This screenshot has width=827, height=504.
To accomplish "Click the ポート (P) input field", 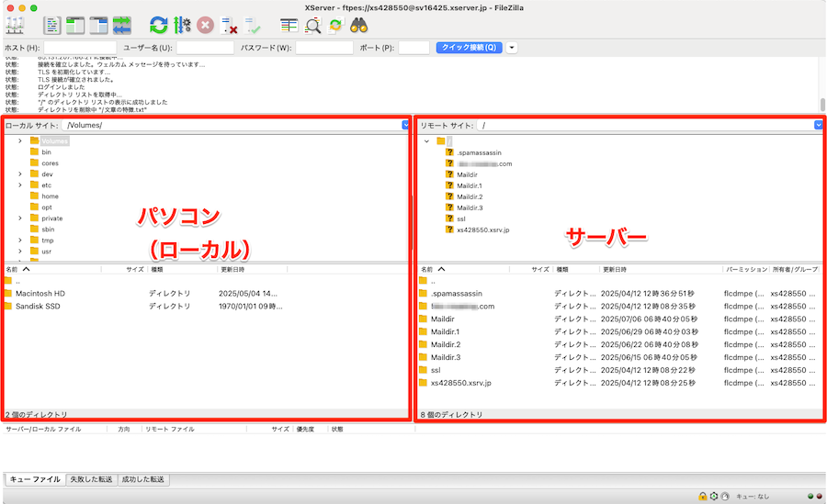I will 414,48.
